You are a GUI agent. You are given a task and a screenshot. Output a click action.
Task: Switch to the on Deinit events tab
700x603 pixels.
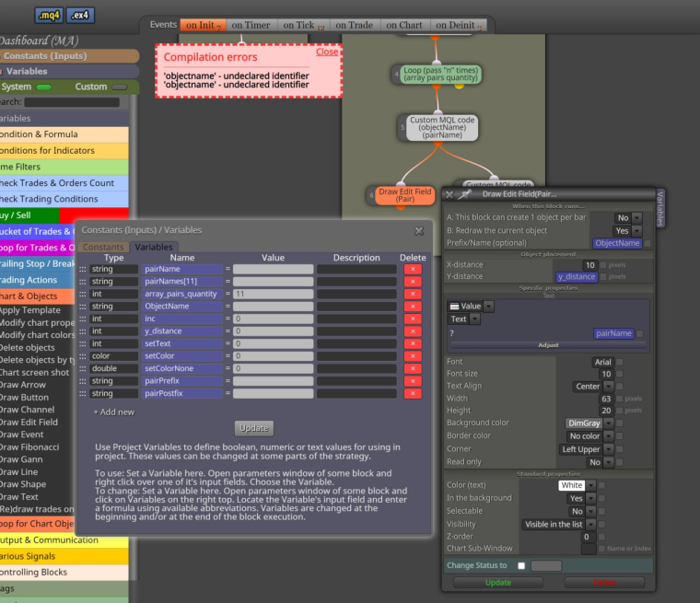point(459,26)
